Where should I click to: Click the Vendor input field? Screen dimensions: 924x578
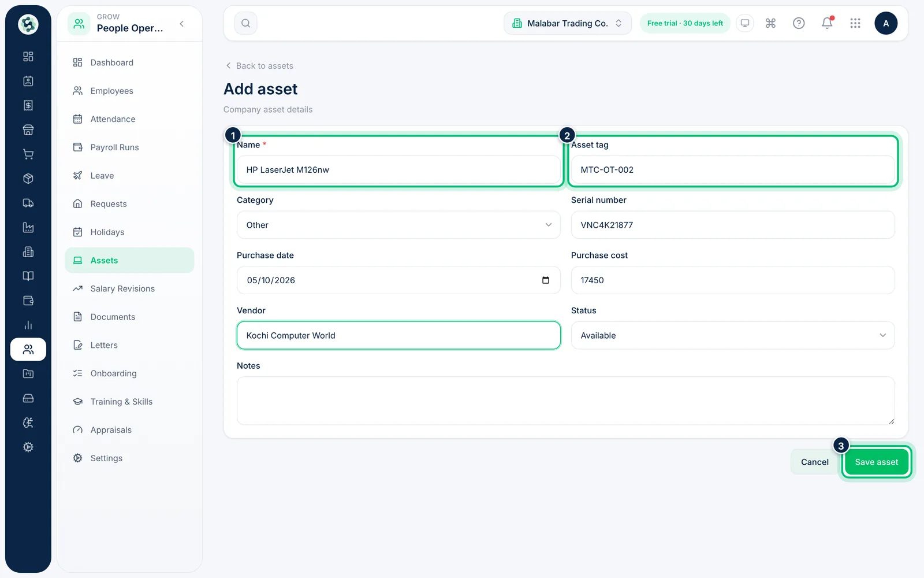tap(398, 335)
